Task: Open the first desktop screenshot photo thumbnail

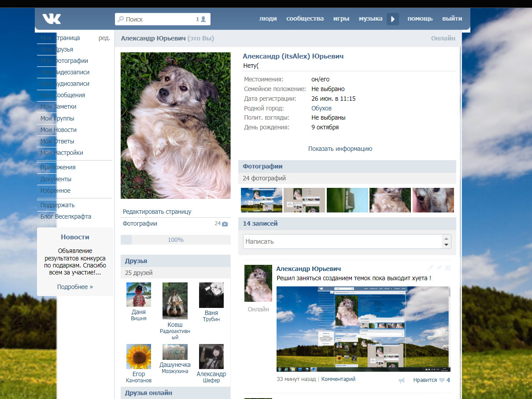Action: 262,200
